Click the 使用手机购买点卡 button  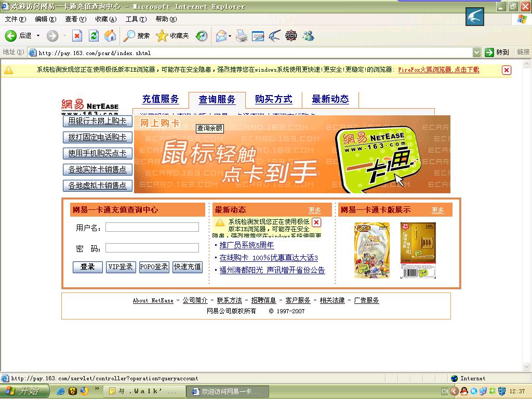97,153
